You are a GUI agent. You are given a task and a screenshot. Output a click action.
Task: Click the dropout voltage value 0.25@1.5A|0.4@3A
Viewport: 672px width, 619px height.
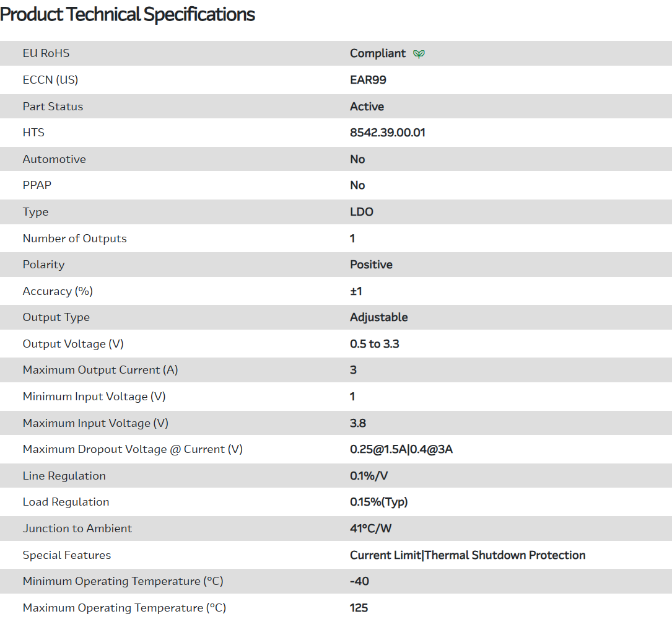[401, 449]
